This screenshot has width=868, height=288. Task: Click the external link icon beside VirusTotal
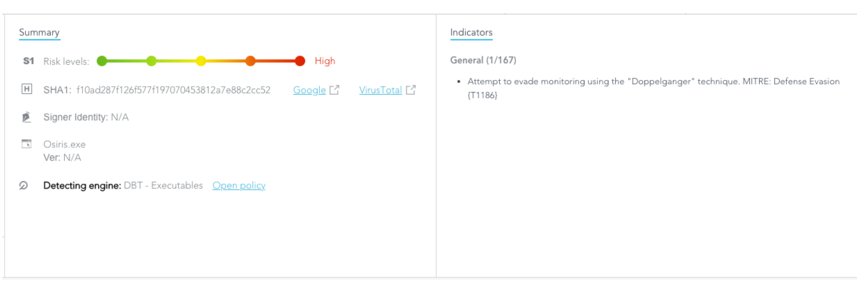pyautogui.click(x=411, y=90)
